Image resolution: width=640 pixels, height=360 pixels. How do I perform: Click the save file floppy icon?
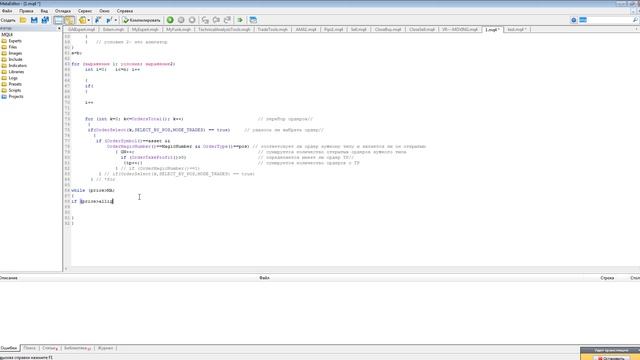pyautogui.click(x=34, y=20)
